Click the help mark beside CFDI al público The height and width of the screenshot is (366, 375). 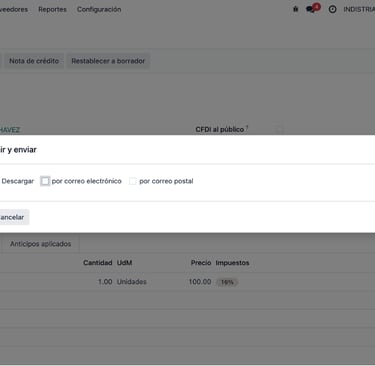pos(247,127)
